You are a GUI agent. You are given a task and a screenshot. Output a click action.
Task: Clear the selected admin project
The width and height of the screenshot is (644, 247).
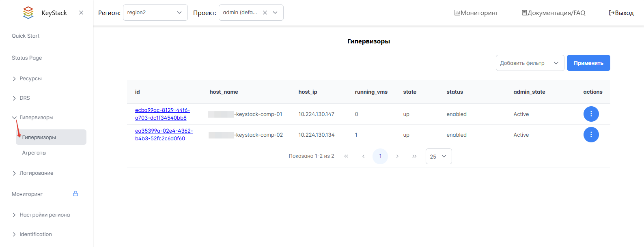[x=265, y=13]
